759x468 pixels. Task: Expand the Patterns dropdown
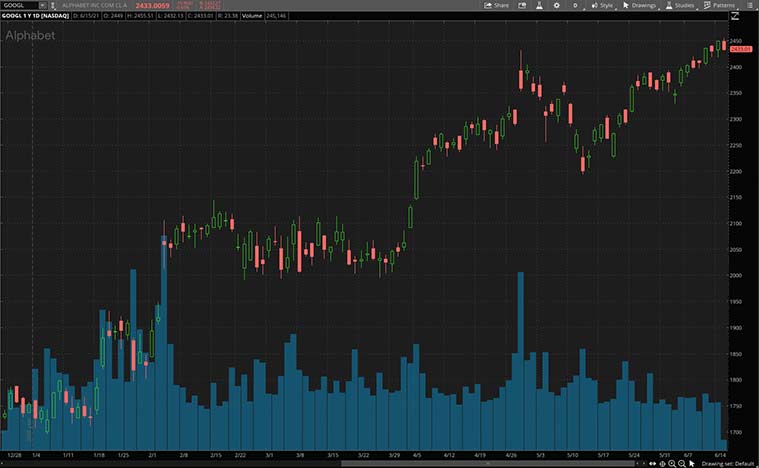718,5
